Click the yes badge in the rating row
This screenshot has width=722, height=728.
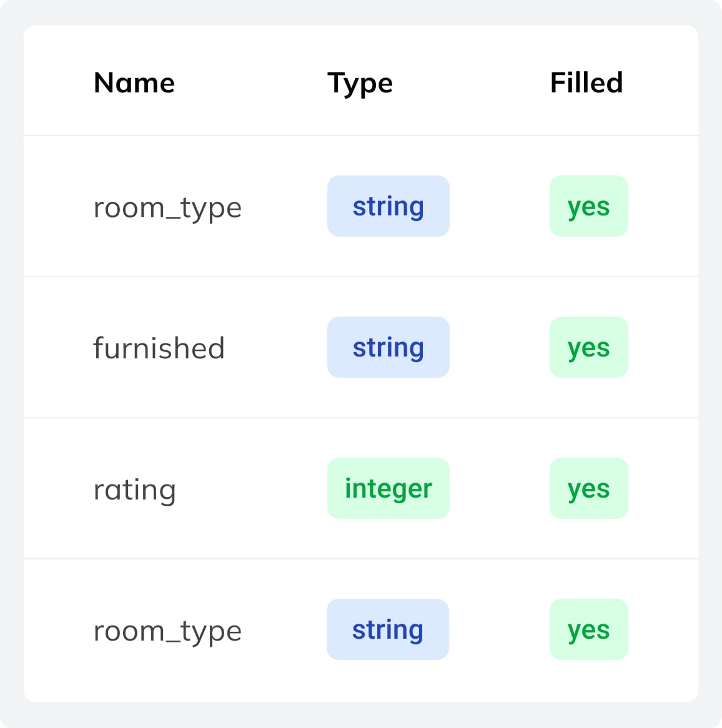588,488
